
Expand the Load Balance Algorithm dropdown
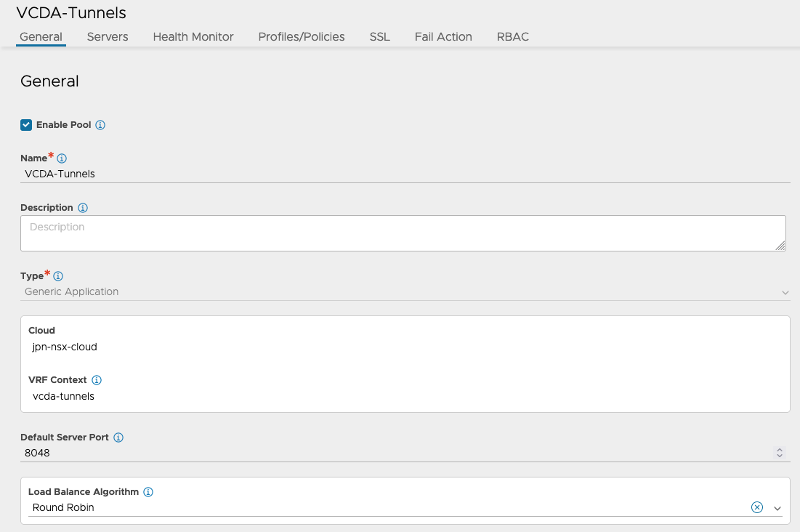point(777,508)
